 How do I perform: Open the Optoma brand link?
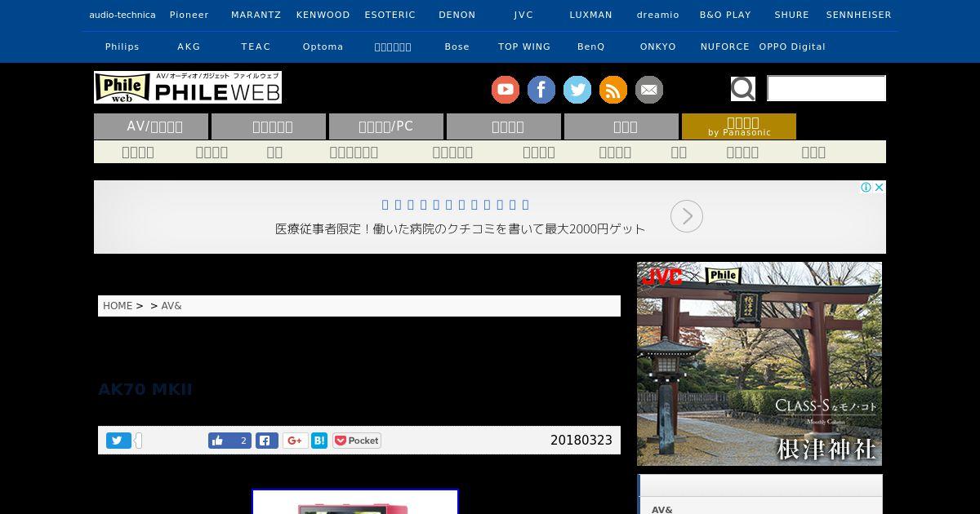click(x=323, y=47)
